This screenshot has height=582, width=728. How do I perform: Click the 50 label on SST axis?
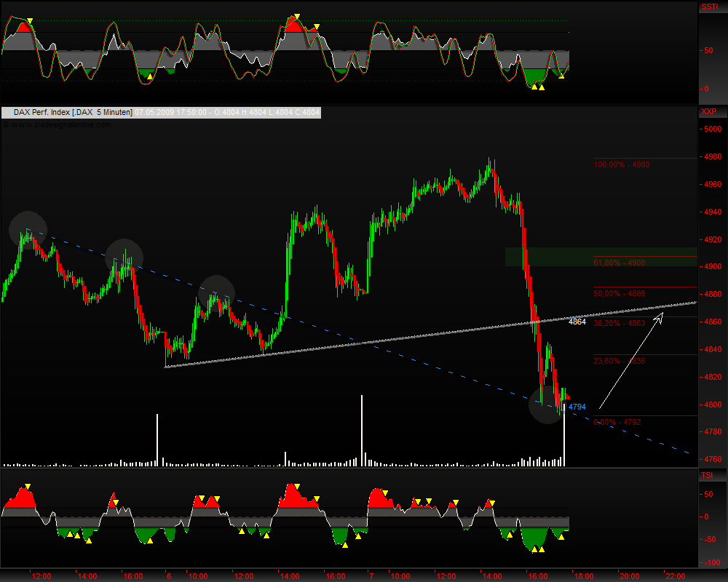(708, 51)
